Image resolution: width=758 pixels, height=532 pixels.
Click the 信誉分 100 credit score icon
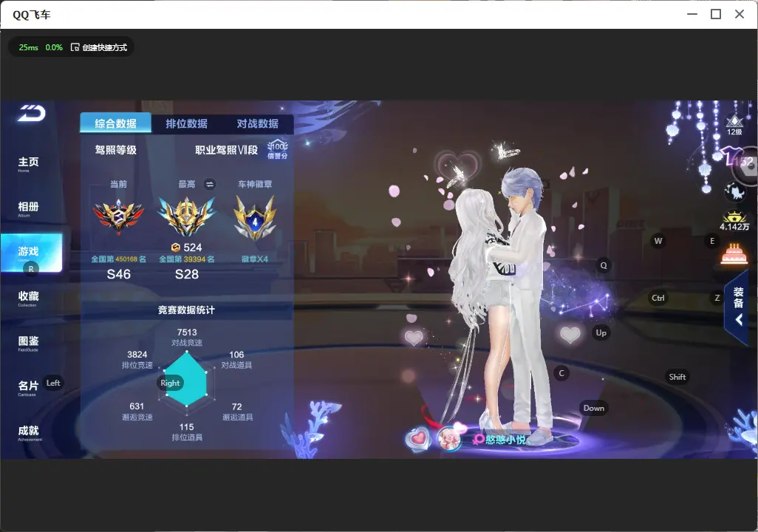pos(278,150)
